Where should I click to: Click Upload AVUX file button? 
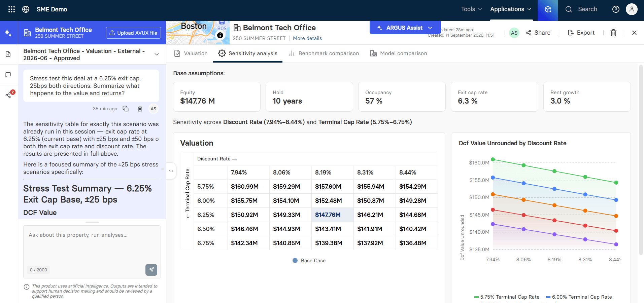coord(133,33)
